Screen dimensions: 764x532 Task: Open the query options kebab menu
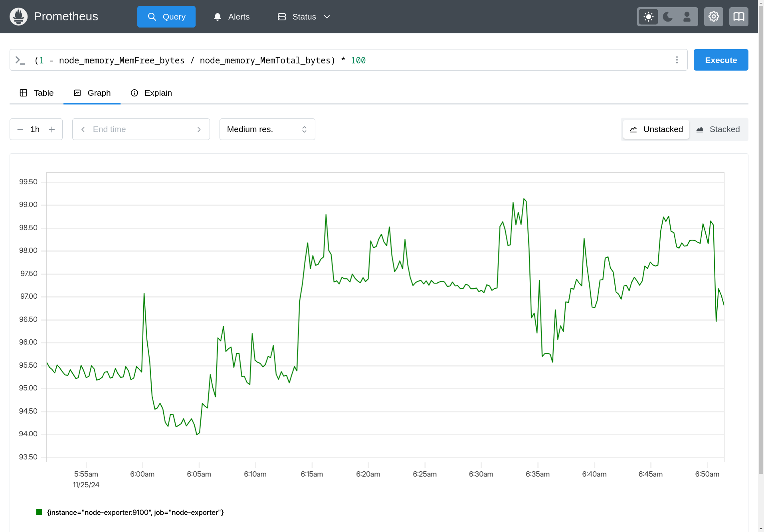click(x=677, y=60)
